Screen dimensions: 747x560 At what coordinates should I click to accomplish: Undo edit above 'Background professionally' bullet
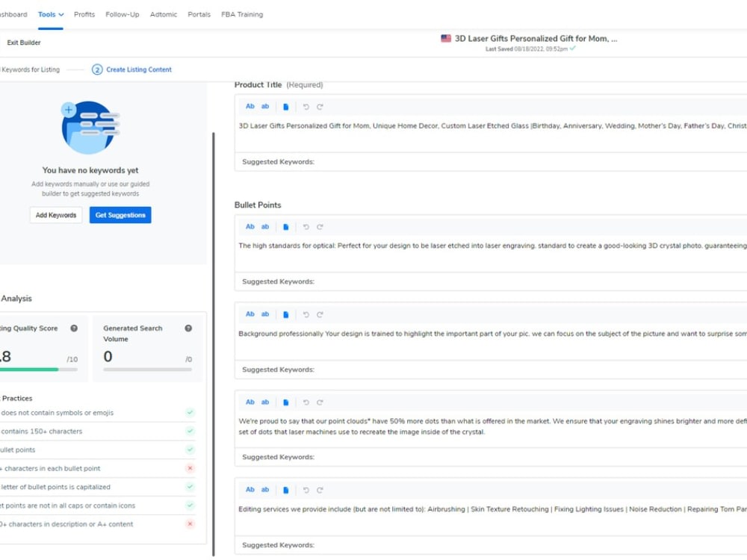point(306,314)
